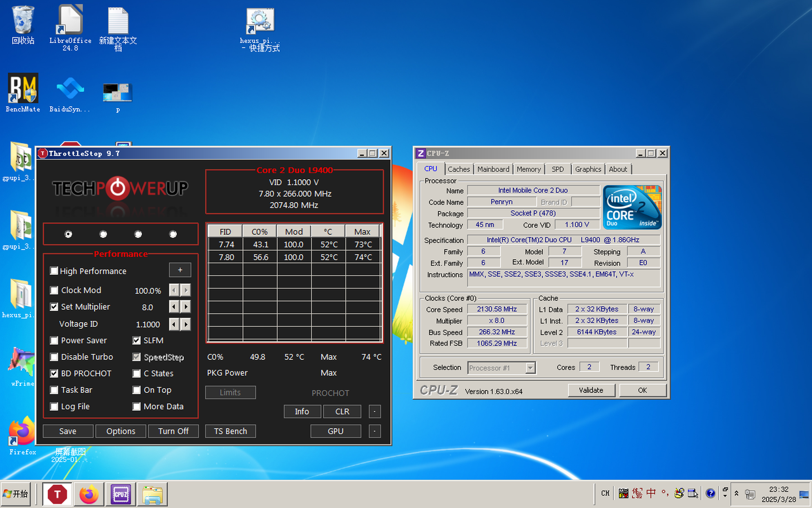Image resolution: width=812 pixels, height=508 pixels.
Task: Launch TS Bench
Action: 230,431
